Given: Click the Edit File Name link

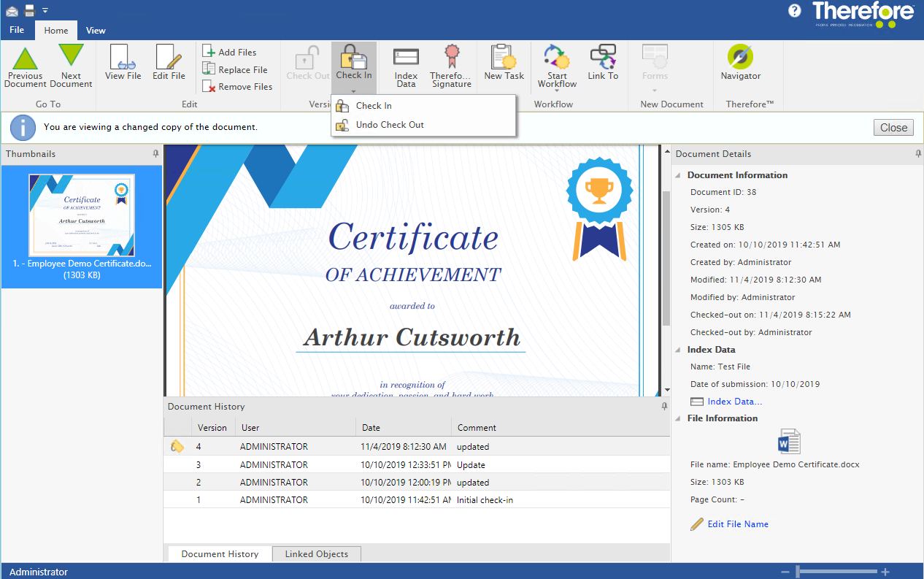Looking at the screenshot, I should [x=737, y=524].
